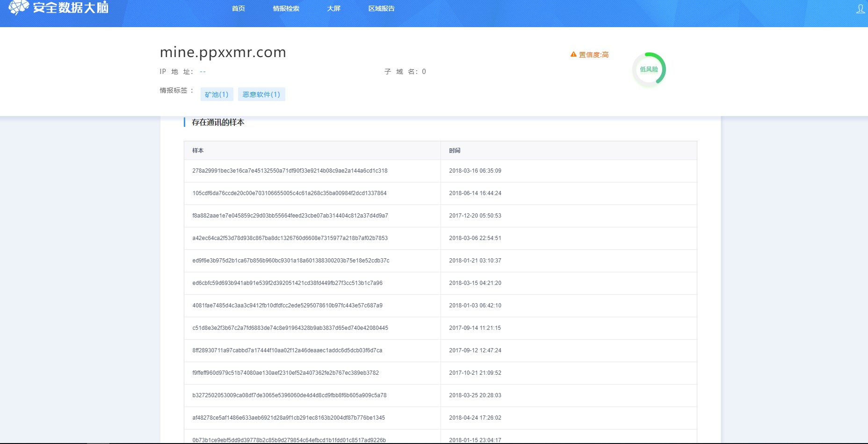Go to 首页 in navigation bar
This screenshot has height=444, width=868.
239,8
